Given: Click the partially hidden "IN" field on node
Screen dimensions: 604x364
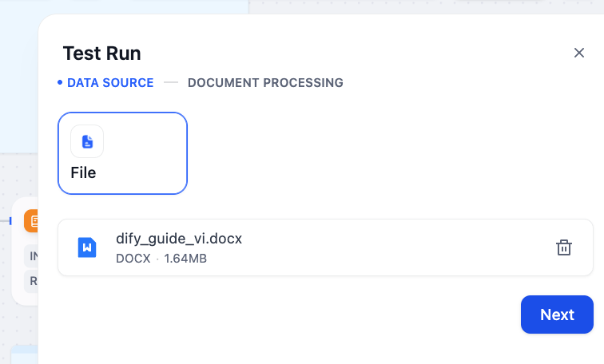Looking at the screenshot, I should tap(32, 255).
